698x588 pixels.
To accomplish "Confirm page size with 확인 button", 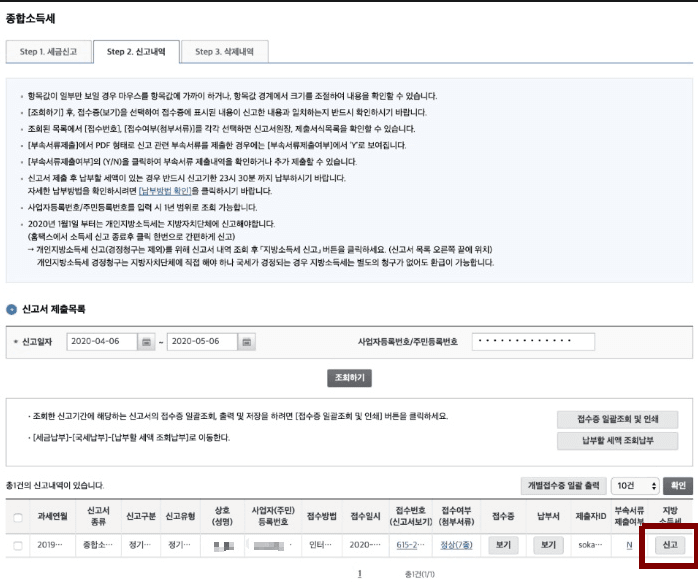I will (678, 486).
